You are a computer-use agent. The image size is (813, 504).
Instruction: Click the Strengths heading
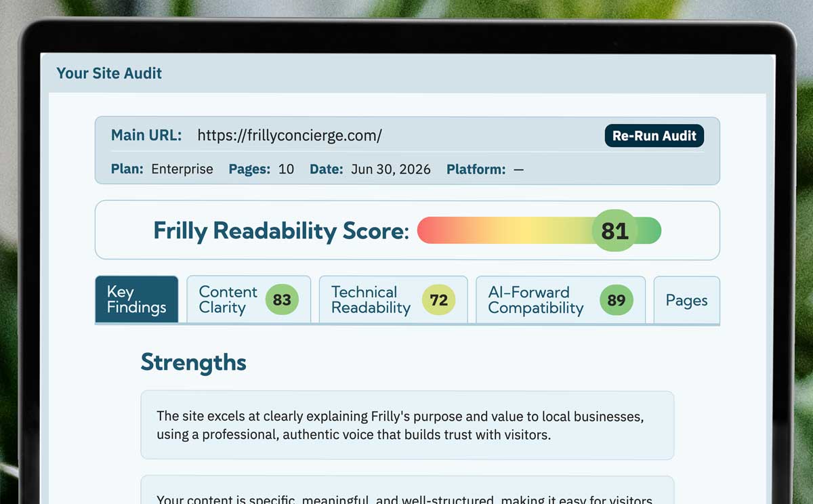194,362
